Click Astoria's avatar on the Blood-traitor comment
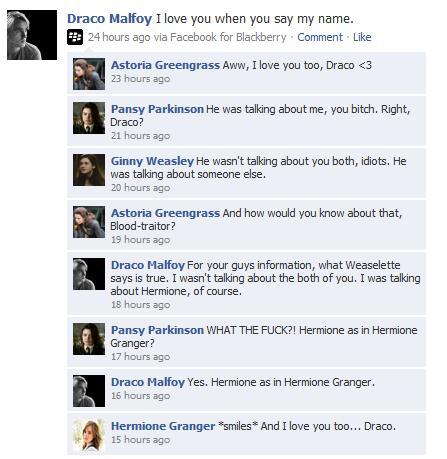Screen dimensions: 447x459 coord(89,222)
